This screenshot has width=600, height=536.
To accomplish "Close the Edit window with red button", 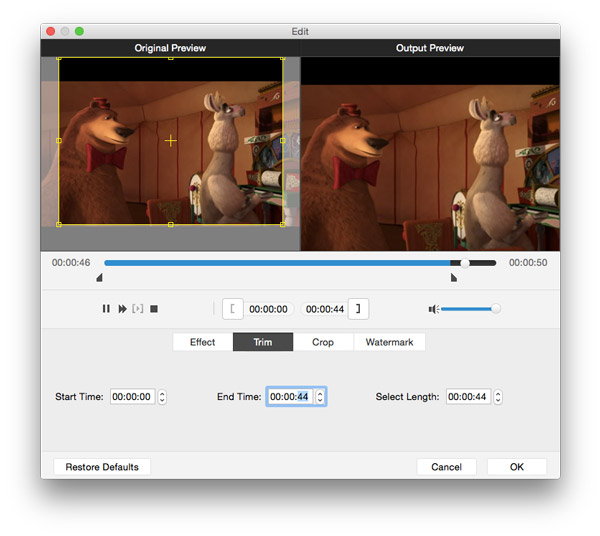I will pos(51,31).
